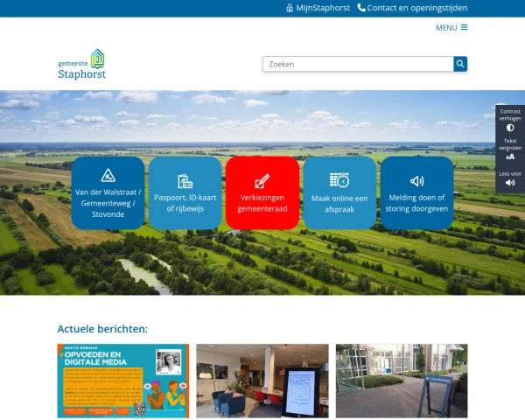Click the Actuele berichten heading
This screenshot has height=420, width=525.
pos(102,329)
